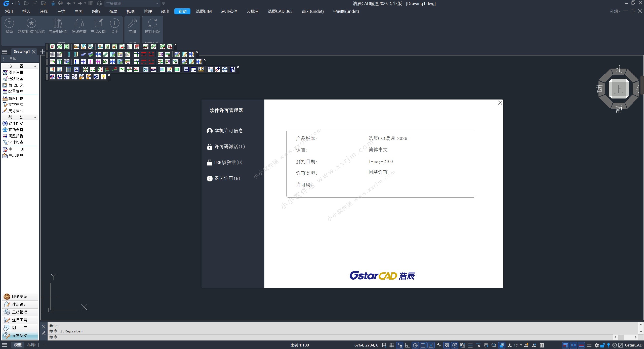The image size is (644, 349).
Task: Collapse the 设置 section in toolbox
Action: pyautogui.click(x=35, y=66)
